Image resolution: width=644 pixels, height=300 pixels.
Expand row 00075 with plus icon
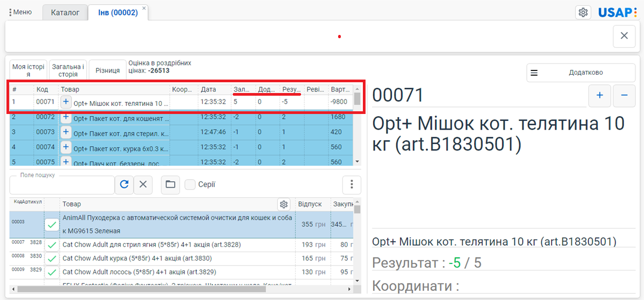tap(66, 161)
